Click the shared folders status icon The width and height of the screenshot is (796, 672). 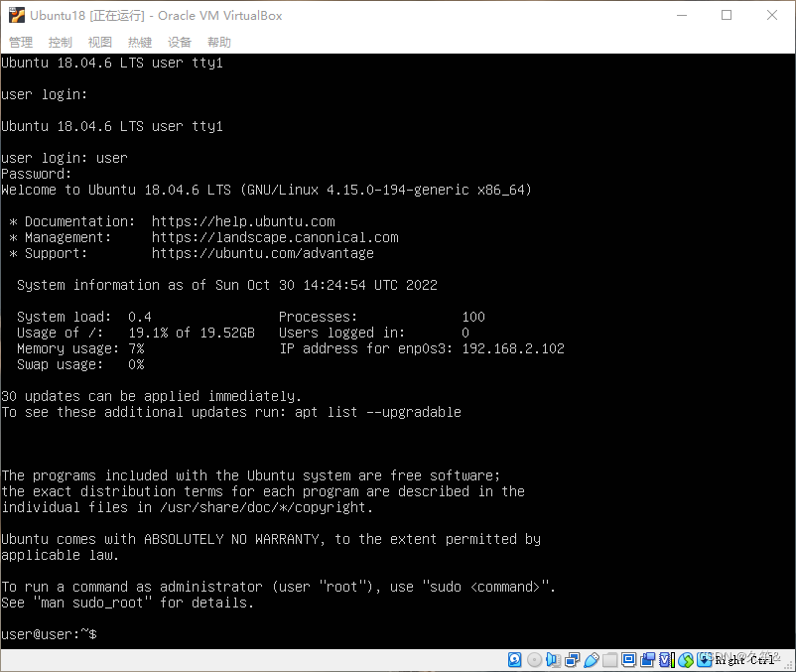(x=609, y=659)
